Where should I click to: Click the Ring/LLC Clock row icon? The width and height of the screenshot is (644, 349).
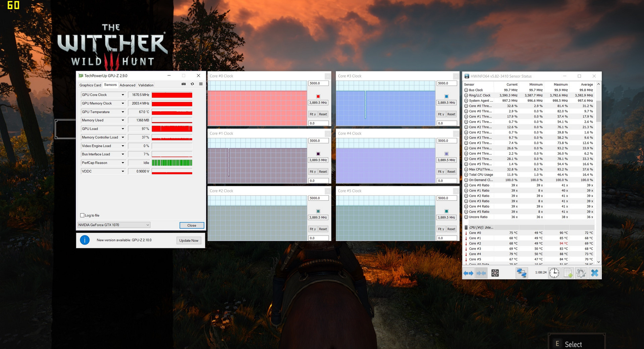pyautogui.click(x=466, y=95)
